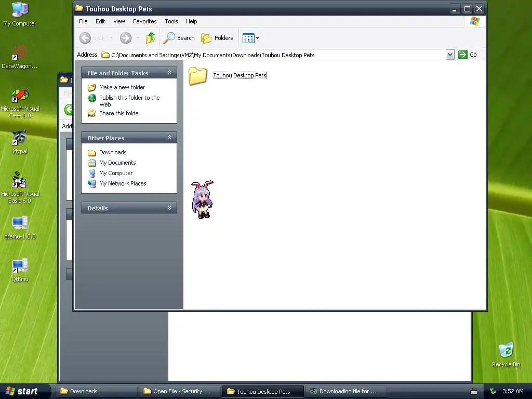This screenshot has height=399, width=532.
Task: Select the Touhou Desktop Pets folder icon
Action: point(198,76)
